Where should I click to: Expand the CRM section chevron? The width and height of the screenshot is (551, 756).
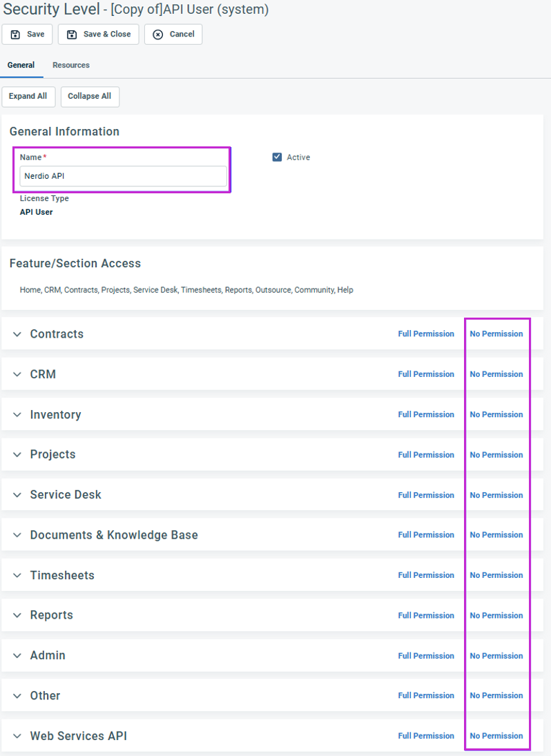(x=17, y=374)
